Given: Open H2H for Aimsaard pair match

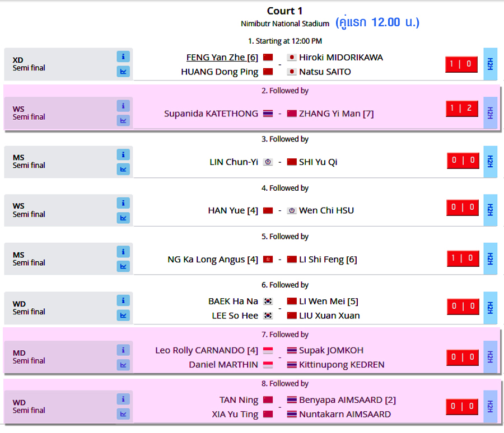Looking at the screenshot, I should click(490, 407).
